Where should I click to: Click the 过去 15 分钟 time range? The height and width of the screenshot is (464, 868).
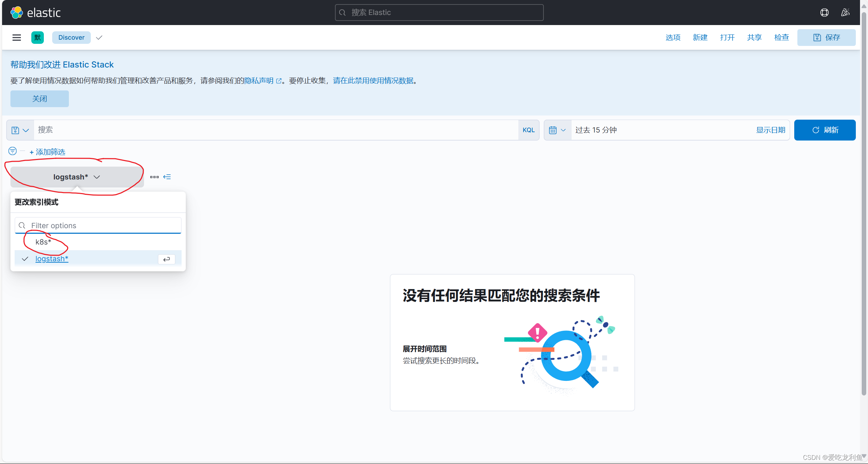(x=596, y=130)
